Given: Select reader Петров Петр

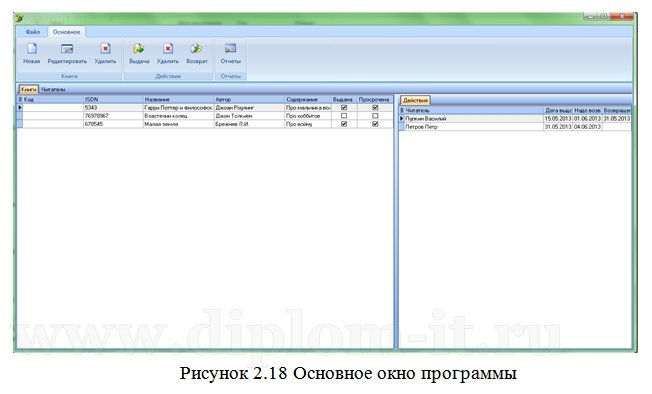Looking at the screenshot, I should pos(474,127).
